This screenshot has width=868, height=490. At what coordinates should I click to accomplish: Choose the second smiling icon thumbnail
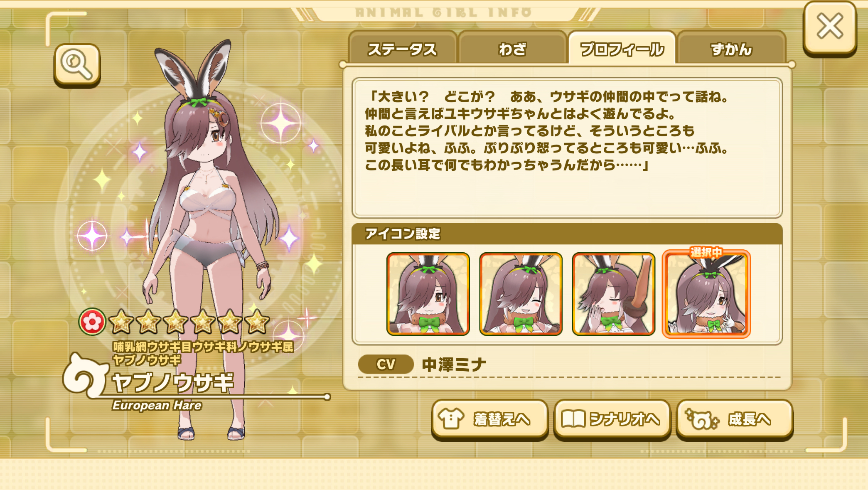coord(521,294)
